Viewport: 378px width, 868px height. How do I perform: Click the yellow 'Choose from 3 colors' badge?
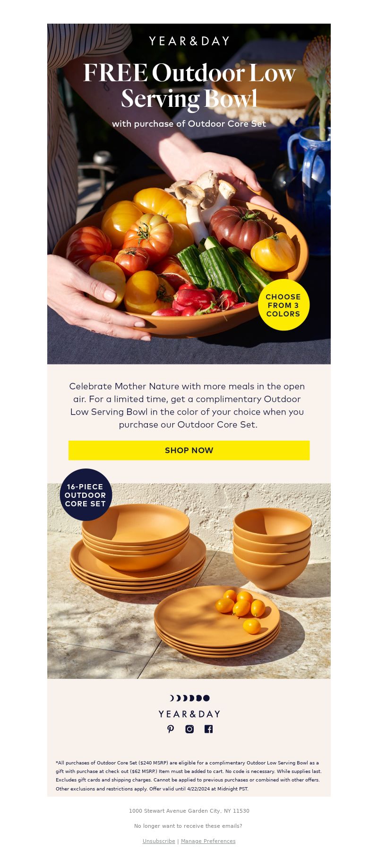coord(283,305)
